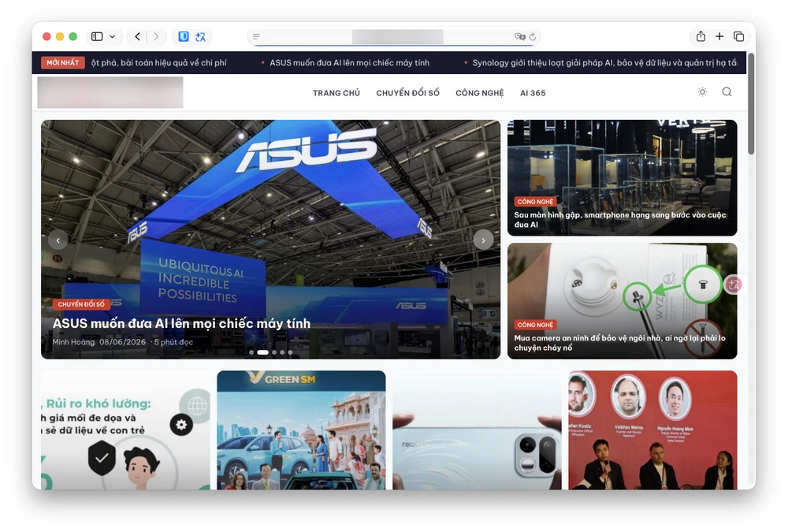Toggle the light/dark theme sun icon

[x=703, y=92]
